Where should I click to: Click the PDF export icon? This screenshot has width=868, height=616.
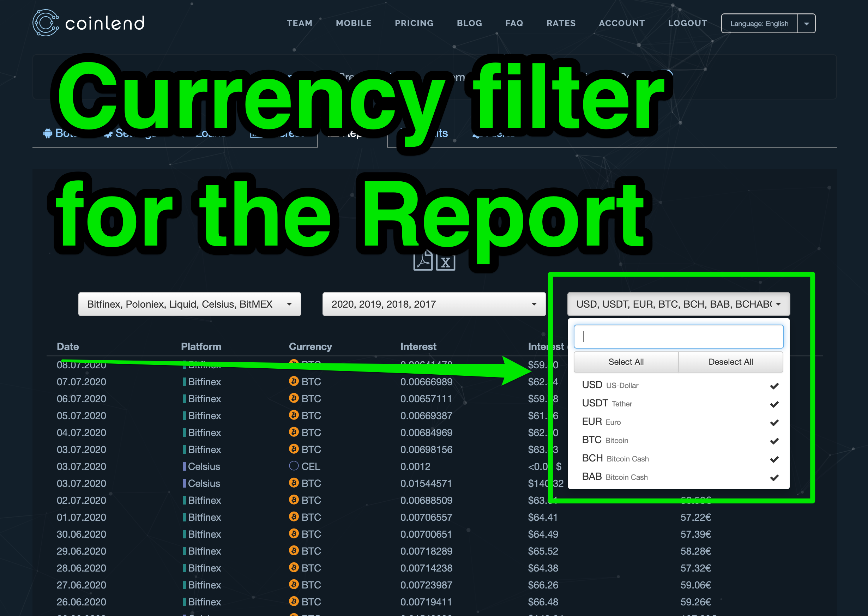423,262
